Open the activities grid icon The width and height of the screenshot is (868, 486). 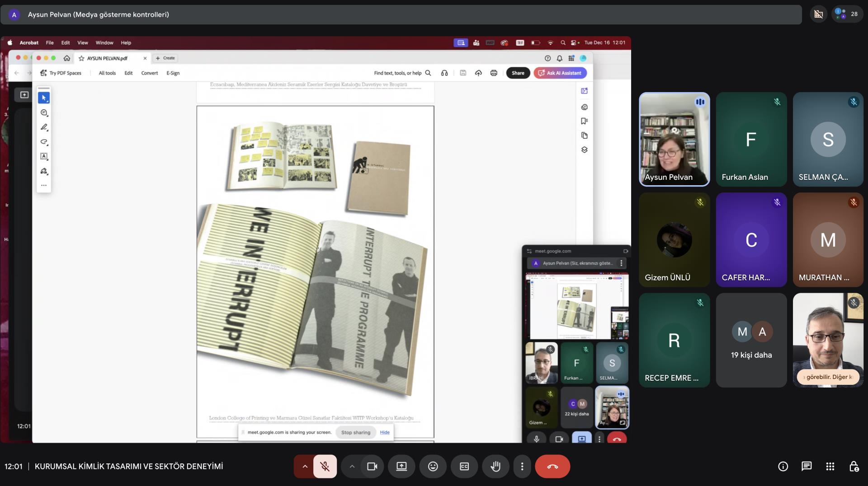[x=830, y=467]
